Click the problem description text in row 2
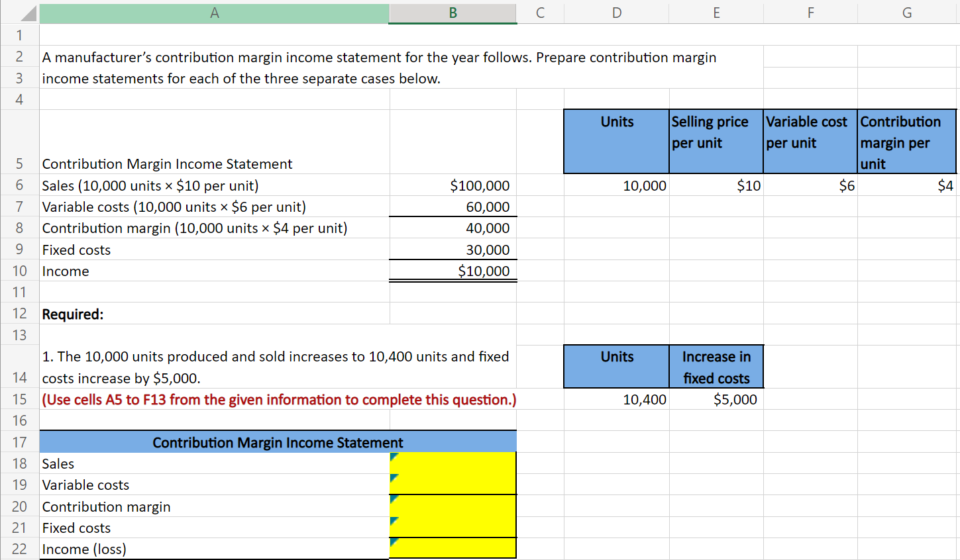 tap(379, 58)
